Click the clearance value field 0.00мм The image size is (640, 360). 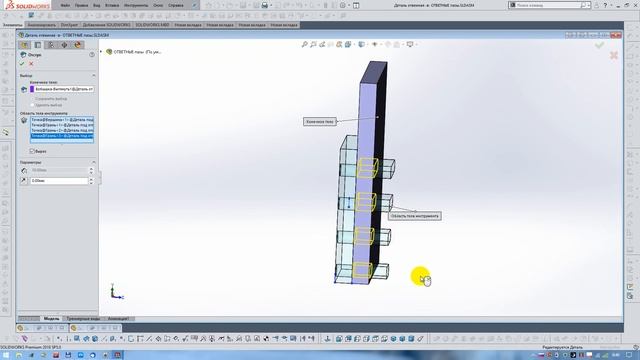point(59,180)
